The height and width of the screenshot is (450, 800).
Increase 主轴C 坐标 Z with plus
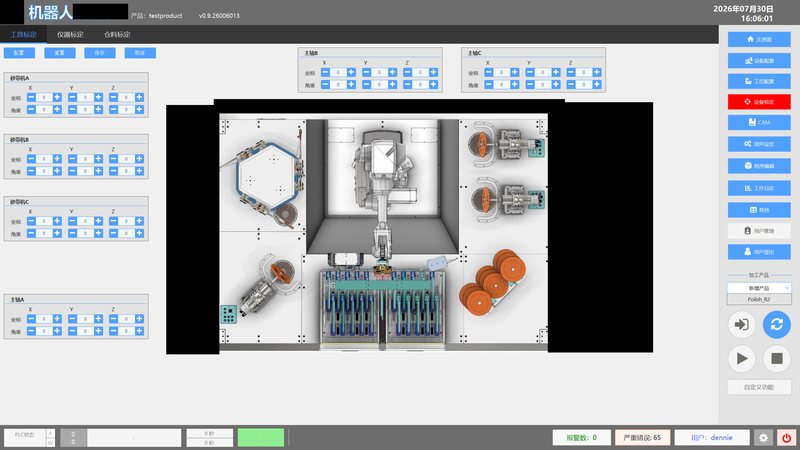597,72
